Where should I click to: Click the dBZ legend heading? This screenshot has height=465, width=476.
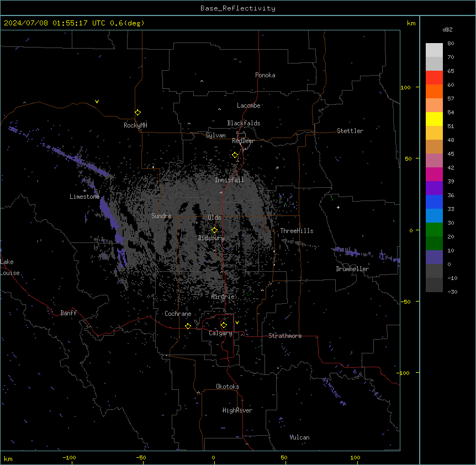pos(447,29)
